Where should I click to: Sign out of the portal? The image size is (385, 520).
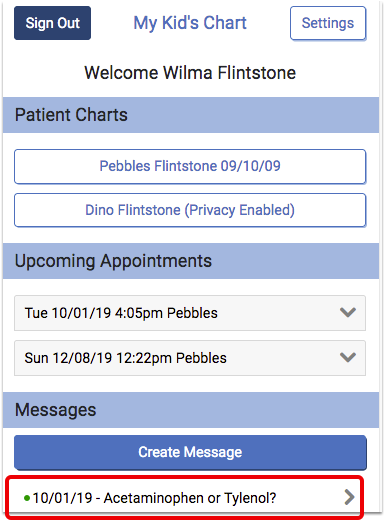click(52, 23)
